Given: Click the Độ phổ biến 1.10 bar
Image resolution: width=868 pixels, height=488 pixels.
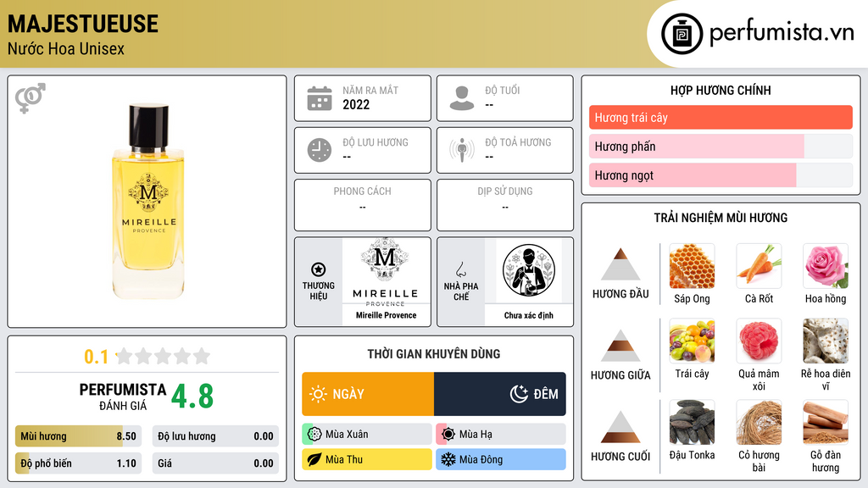Looking at the screenshot, I should (x=78, y=463).
